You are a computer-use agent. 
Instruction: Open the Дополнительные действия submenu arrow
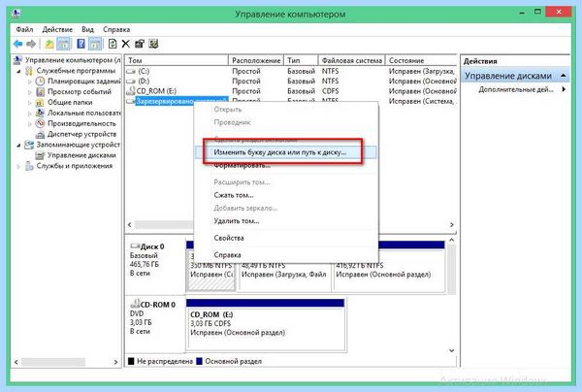(x=564, y=89)
